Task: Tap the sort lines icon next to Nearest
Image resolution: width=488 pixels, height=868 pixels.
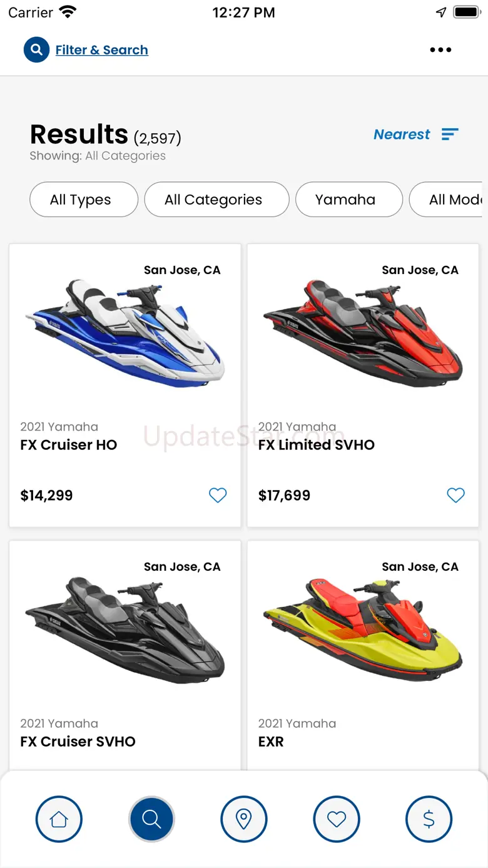Action: (x=450, y=134)
